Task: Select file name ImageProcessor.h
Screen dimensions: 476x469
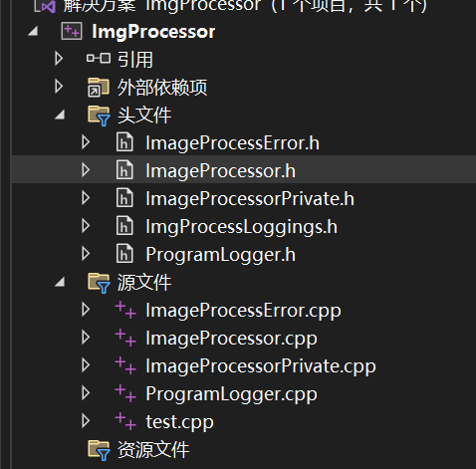Action: pyautogui.click(x=221, y=171)
